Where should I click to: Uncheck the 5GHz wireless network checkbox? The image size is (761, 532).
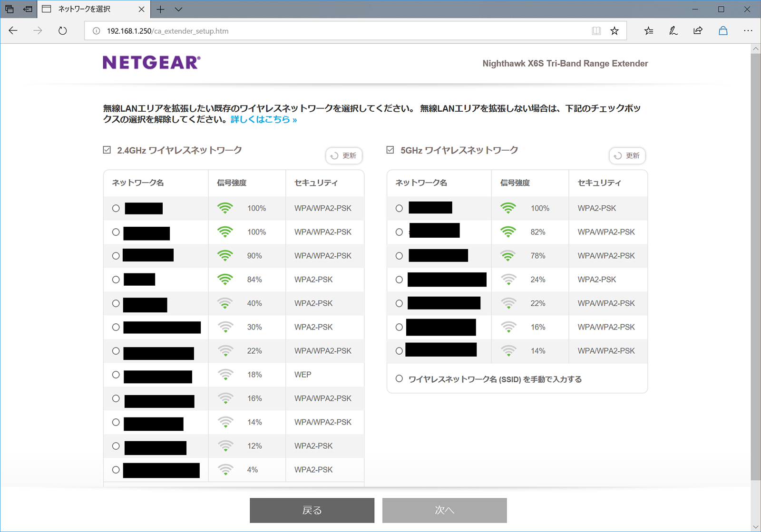tap(390, 150)
